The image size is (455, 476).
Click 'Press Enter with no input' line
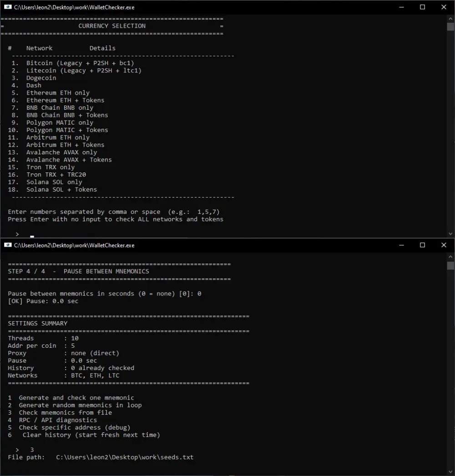[x=116, y=219]
